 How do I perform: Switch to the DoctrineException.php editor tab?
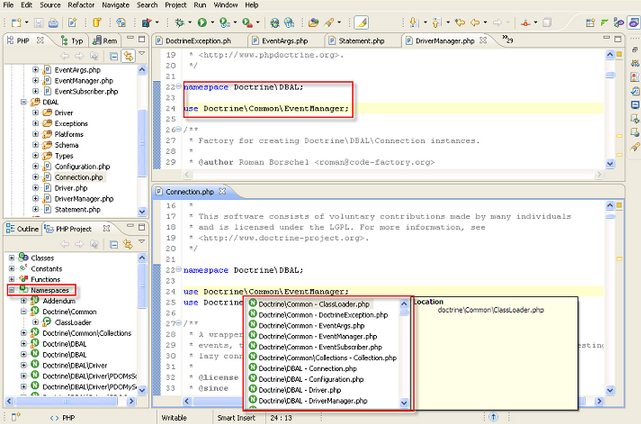coord(198,41)
